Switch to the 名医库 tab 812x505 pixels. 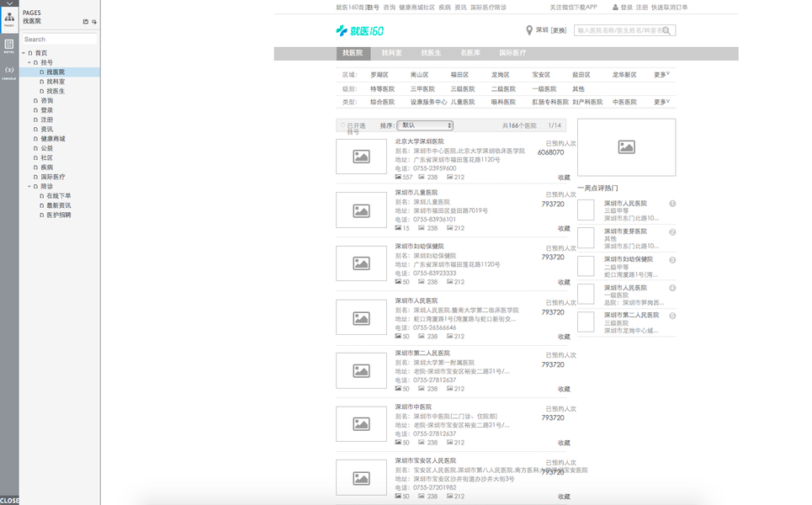point(470,53)
